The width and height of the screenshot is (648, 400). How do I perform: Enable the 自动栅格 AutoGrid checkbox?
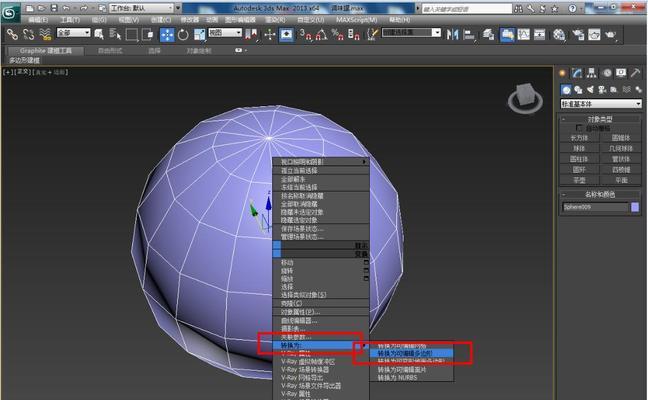tap(579, 128)
